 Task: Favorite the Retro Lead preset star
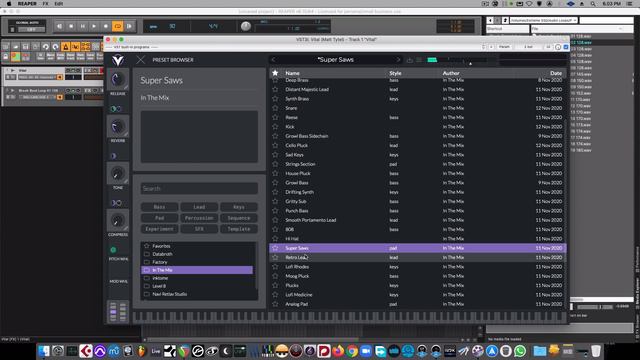click(275, 258)
